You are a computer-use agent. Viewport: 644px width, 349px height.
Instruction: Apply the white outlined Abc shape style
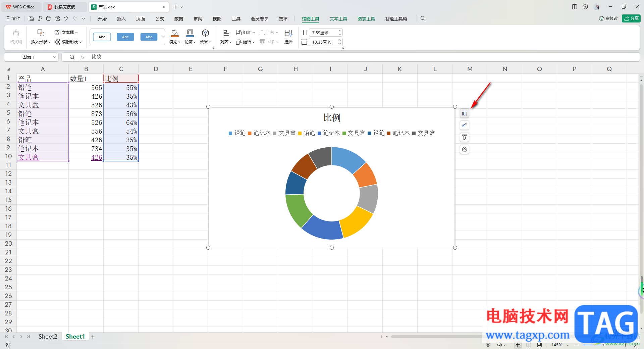[102, 37]
